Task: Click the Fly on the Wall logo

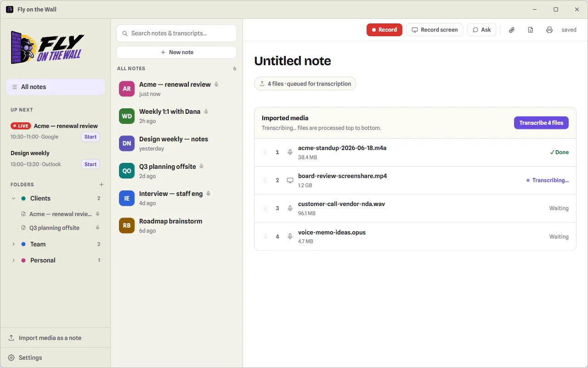Action: point(48,47)
